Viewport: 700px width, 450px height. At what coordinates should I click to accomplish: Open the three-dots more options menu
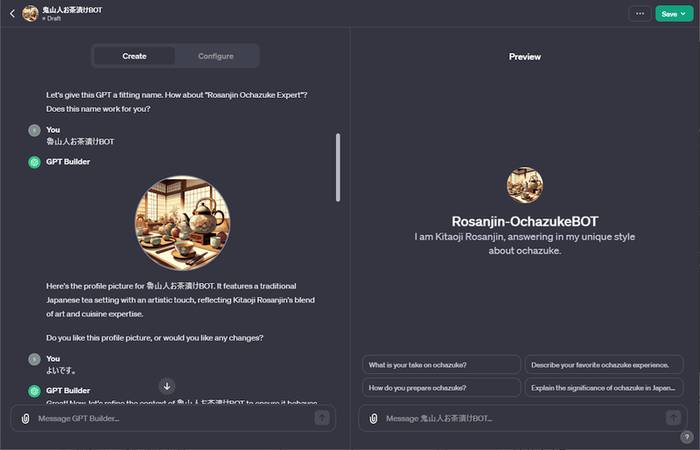640,14
